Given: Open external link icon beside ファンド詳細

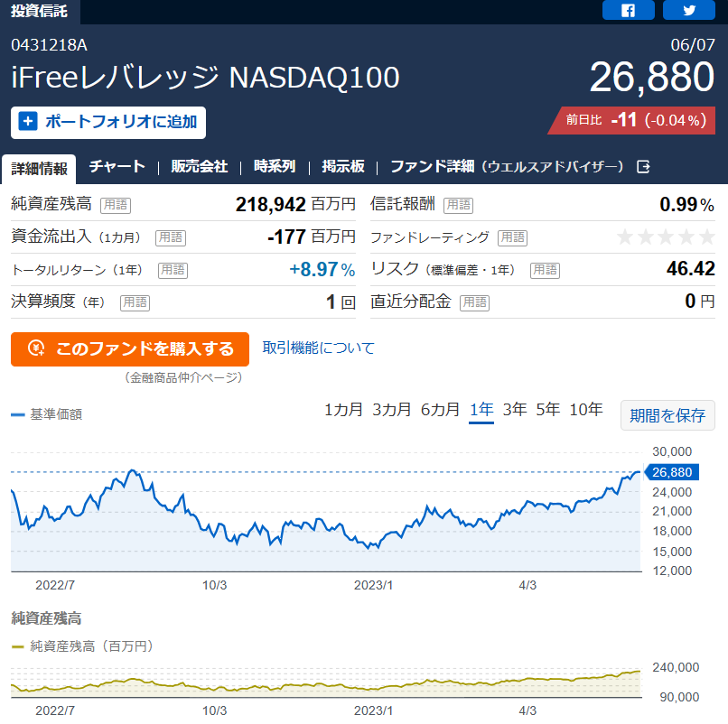Looking at the screenshot, I should (x=643, y=167).
